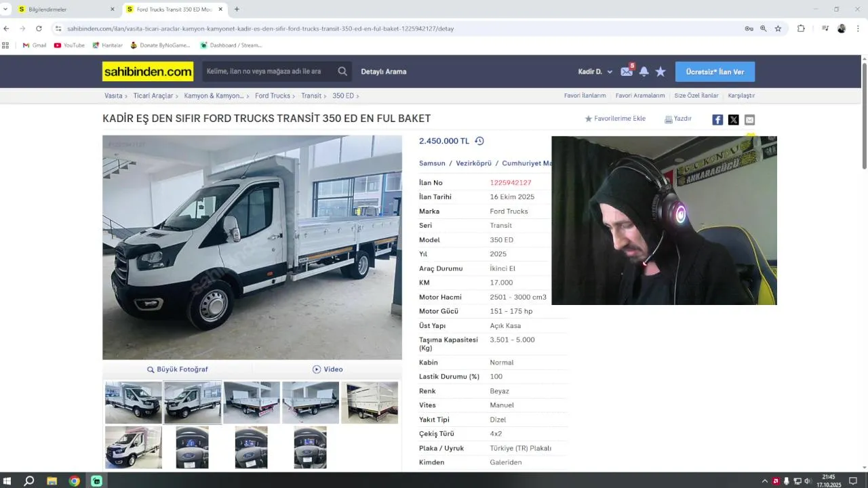The width and height of the screenshot is (868, 488).
Task: Bookmark this page with star icon
Action: tap(778, 28)
